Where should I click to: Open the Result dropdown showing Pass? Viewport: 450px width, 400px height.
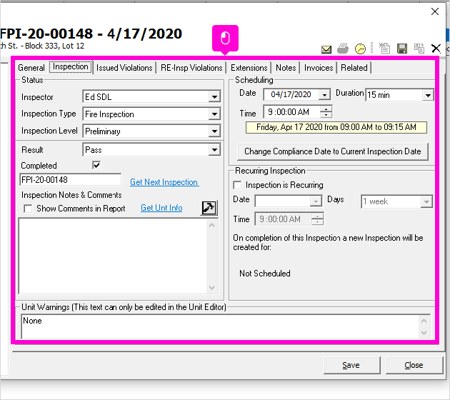pyautogui.click(x=214, y=150)
